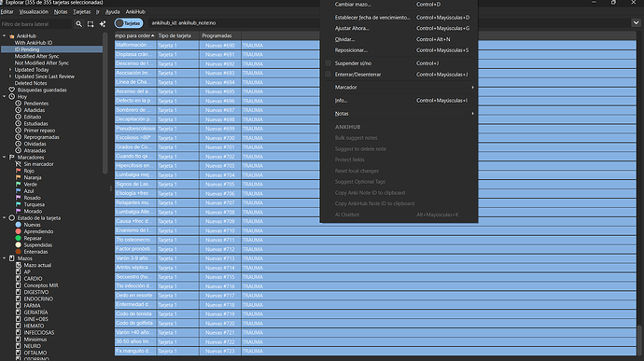Open the Notas submenu in context menu
Screen dimensions: 644x361
(x=399, y=114)
